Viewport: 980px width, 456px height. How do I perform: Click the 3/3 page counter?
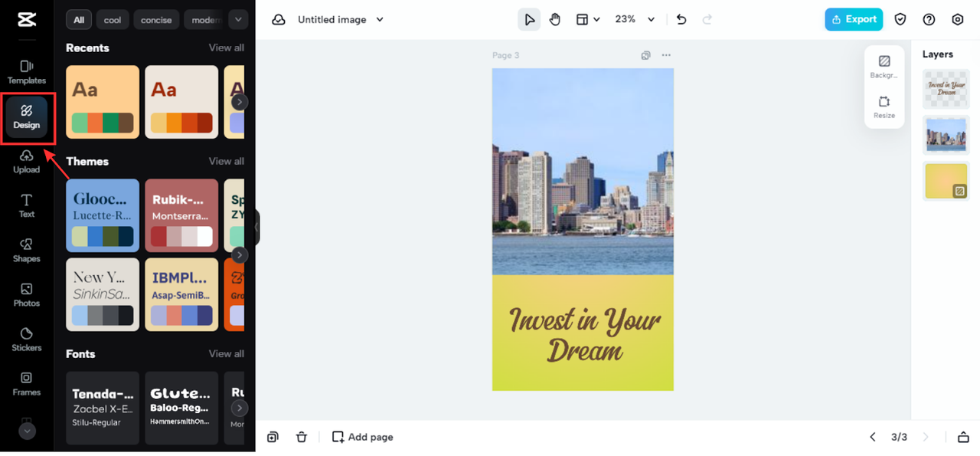[899, 437]
